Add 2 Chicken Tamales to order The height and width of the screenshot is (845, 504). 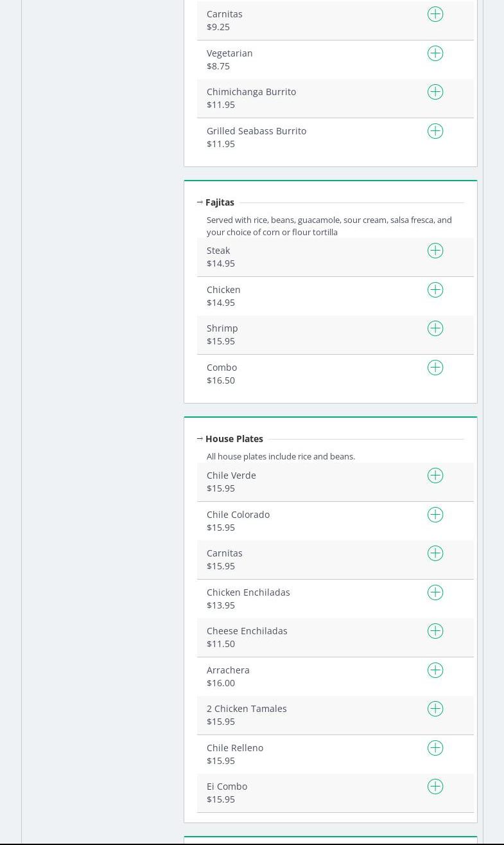[x=435, y=709]
